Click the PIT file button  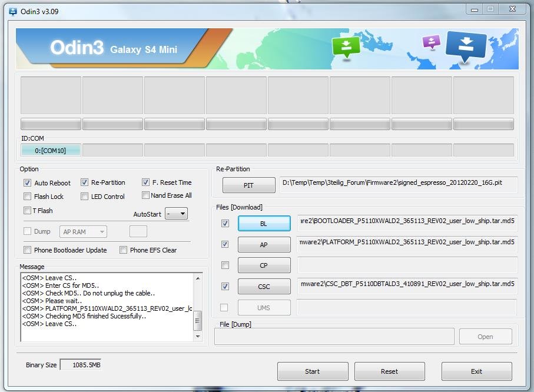point(248,185)
